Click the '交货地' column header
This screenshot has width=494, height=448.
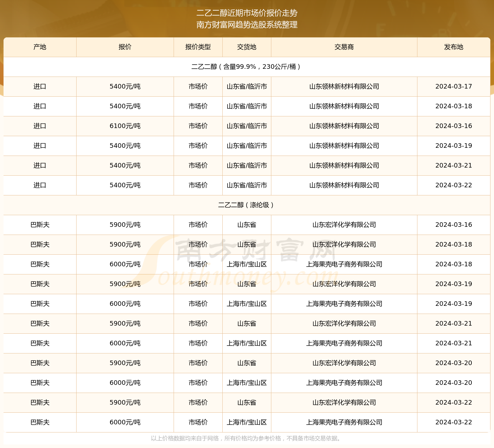(247, 47)
